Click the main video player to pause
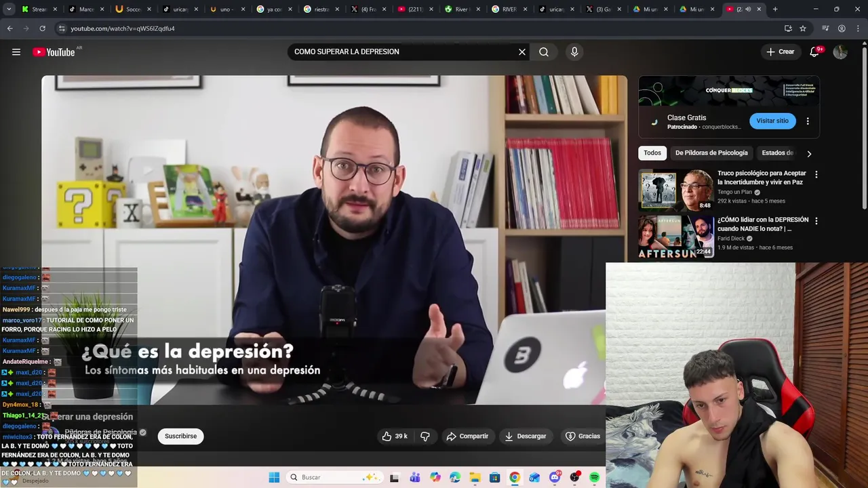Viewport: 868px width, 488px height. pyautogui.click(x=334, y=240)
